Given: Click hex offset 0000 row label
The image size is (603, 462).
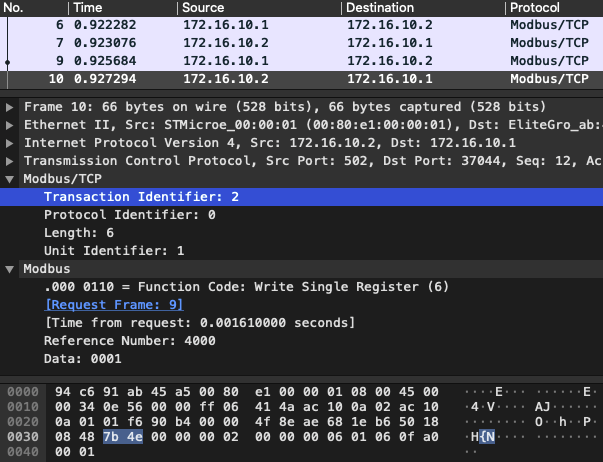Looking at the screenshot, I should 23,392.
